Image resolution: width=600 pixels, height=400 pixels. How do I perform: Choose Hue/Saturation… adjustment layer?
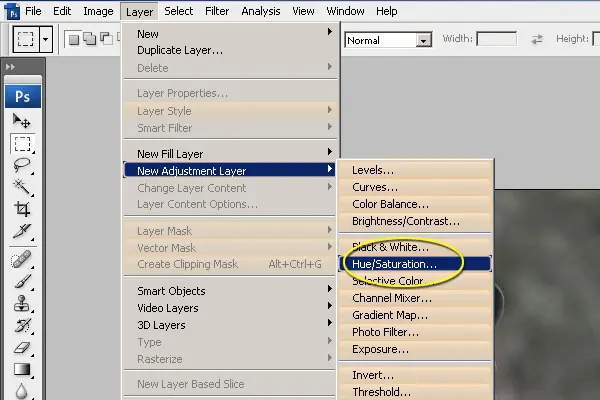point(415,264)
